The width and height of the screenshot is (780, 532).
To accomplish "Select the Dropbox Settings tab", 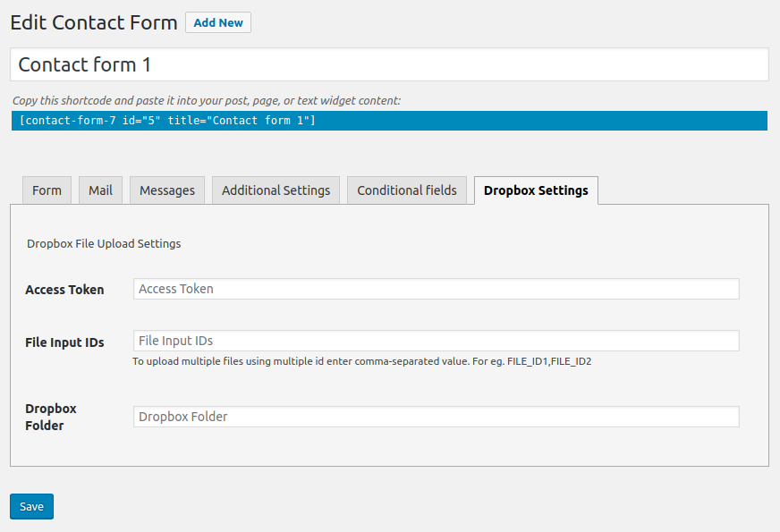I will [536, 190].
